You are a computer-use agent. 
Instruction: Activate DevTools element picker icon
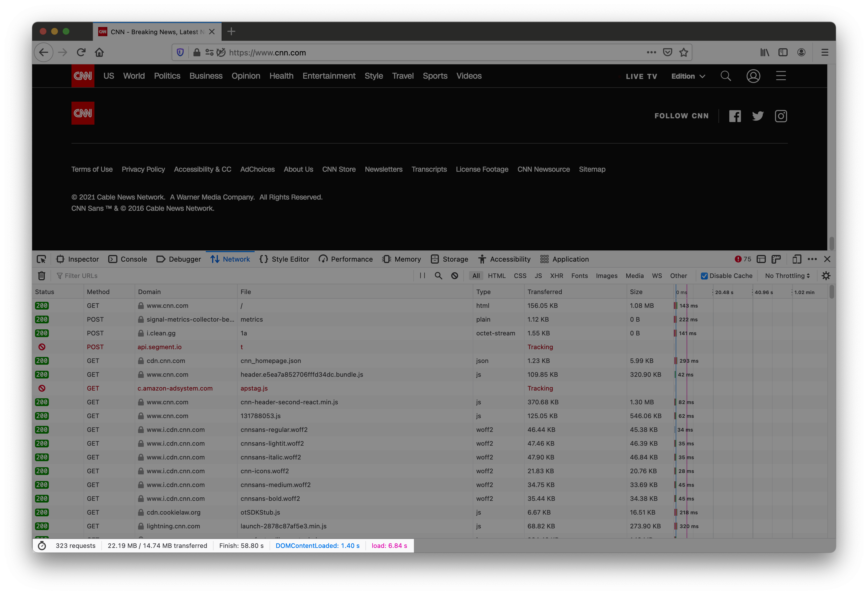41,259
